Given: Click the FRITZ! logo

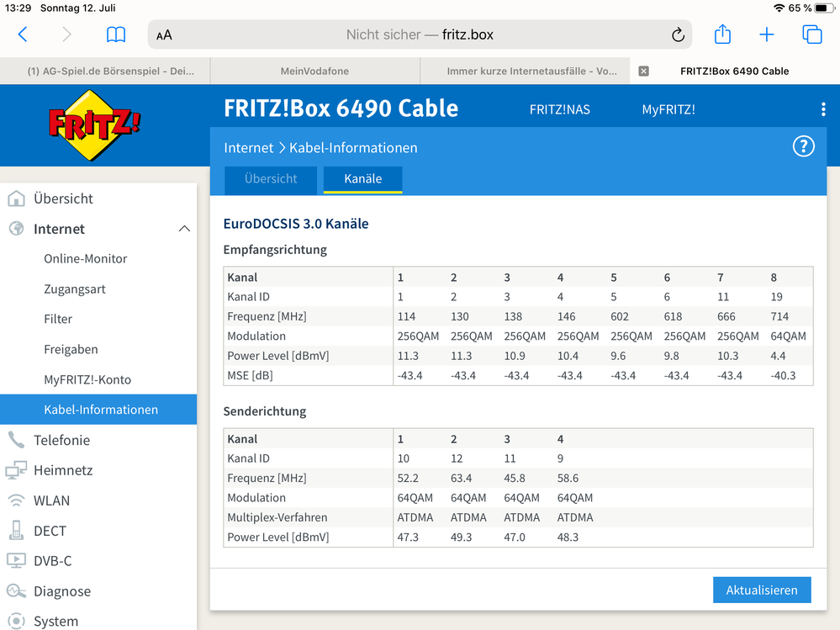Looking at the screenshot, I should point(94,124).
